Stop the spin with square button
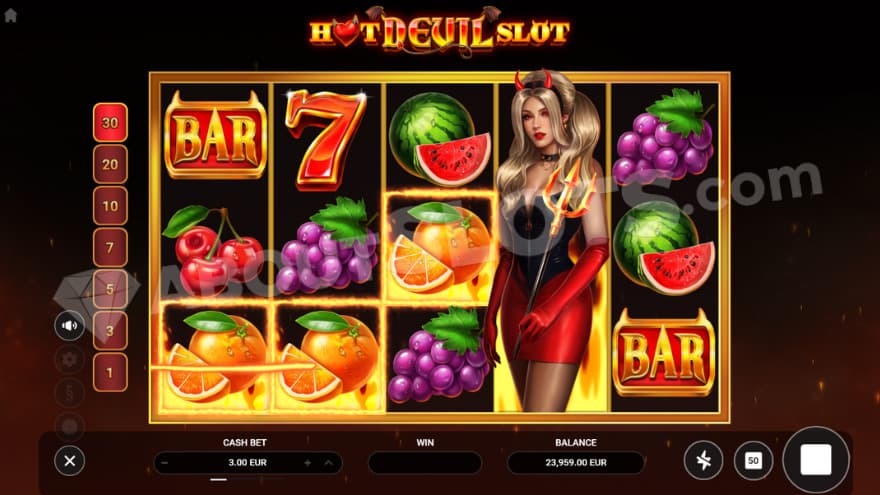 (x=816, y=460)
